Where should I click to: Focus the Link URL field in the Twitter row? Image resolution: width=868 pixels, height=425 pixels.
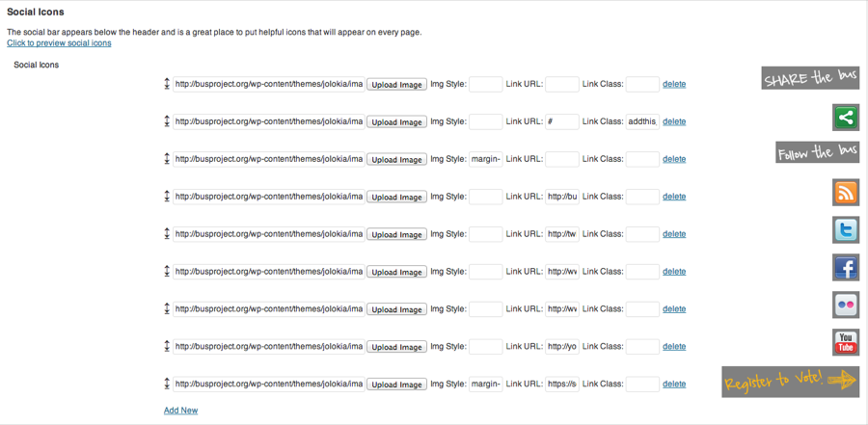[562, 234]
